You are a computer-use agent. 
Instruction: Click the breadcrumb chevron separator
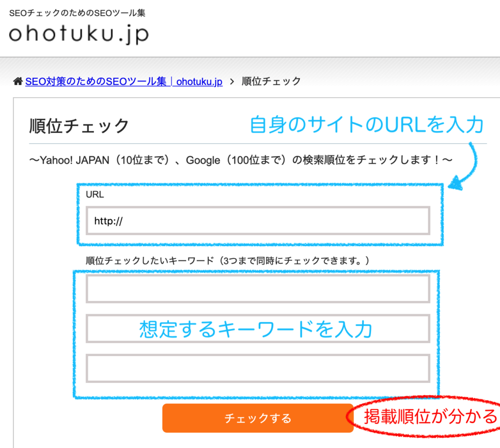pos(232,82)
